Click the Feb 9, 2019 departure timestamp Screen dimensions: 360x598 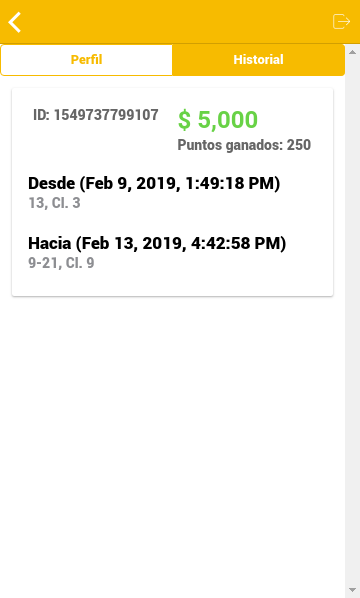180,183
